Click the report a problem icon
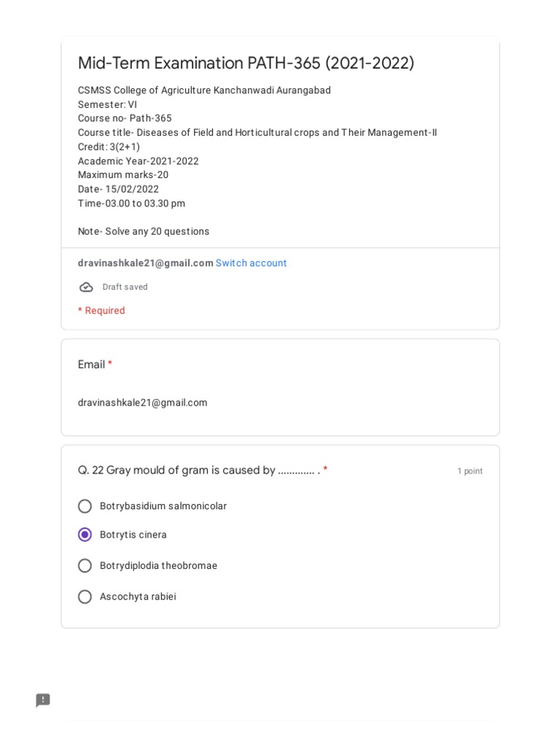The width and height of the screenshot is (560, 747). (x=43, y=700)
